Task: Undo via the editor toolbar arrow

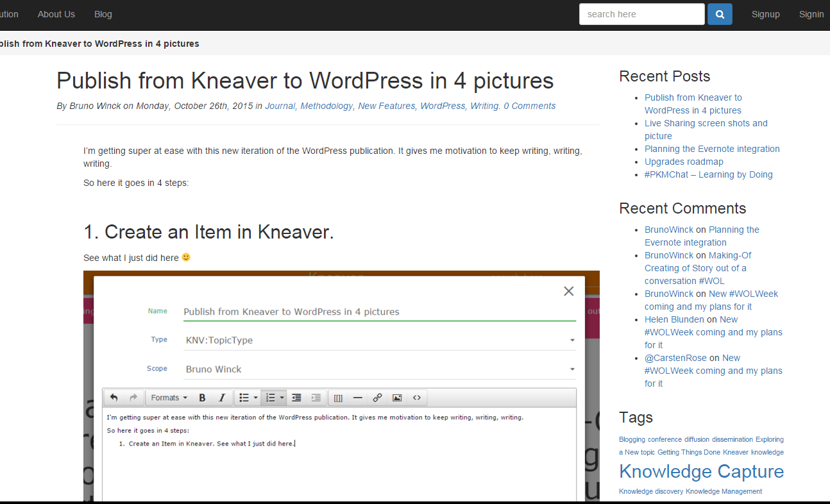Action: (x=114, y=398)
